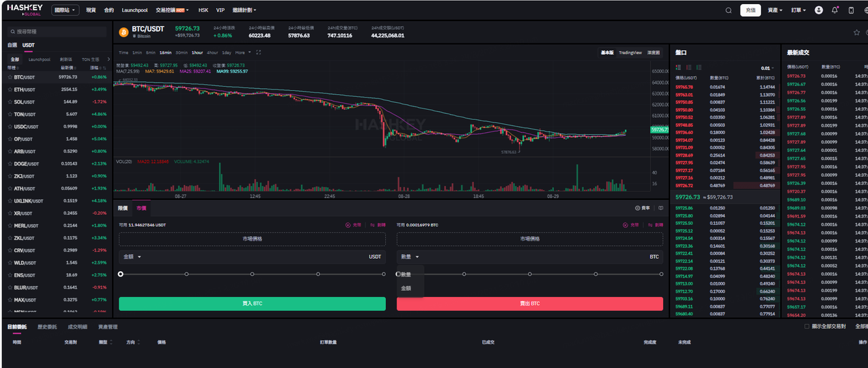Viewport: 868px width, 368px height.
Task: Open the Launchpool link in the top navigation
Action: pos(135,10)
